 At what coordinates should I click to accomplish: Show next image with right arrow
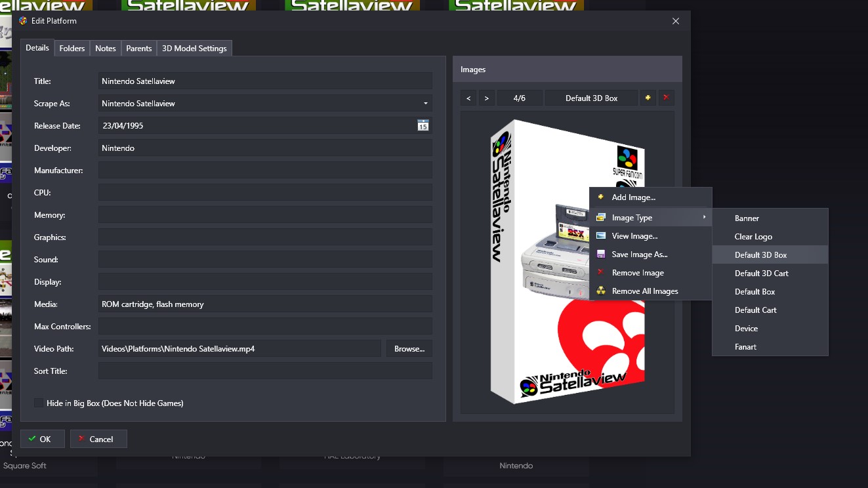486,98
